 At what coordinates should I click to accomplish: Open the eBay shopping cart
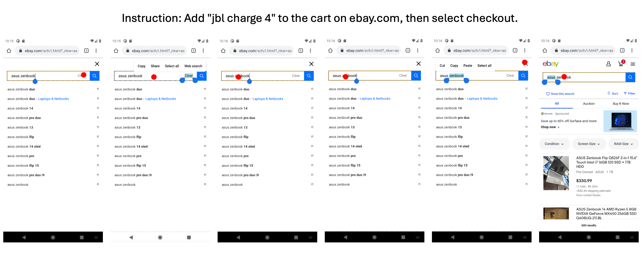click(621, 64)
